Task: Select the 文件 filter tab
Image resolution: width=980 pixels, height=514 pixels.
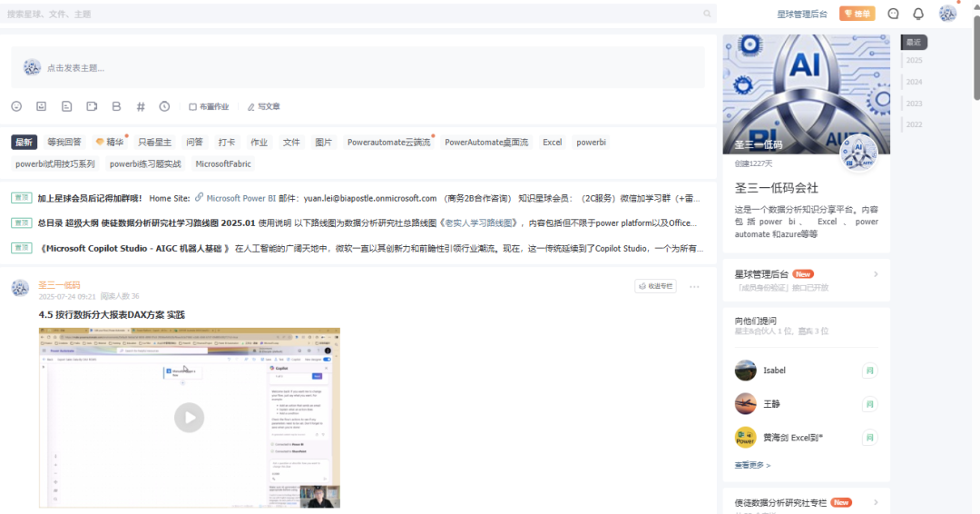Action: (291, 142)
